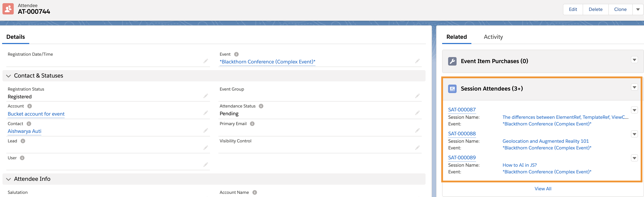Open Event link under SAT-000087

(547, 124)
